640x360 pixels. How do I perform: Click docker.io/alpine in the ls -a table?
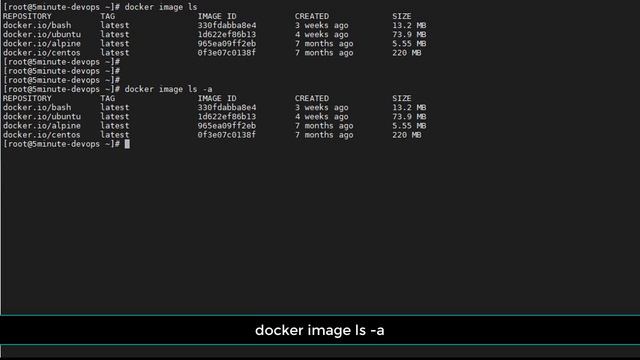pyautogui.click(x=42, y=126)
